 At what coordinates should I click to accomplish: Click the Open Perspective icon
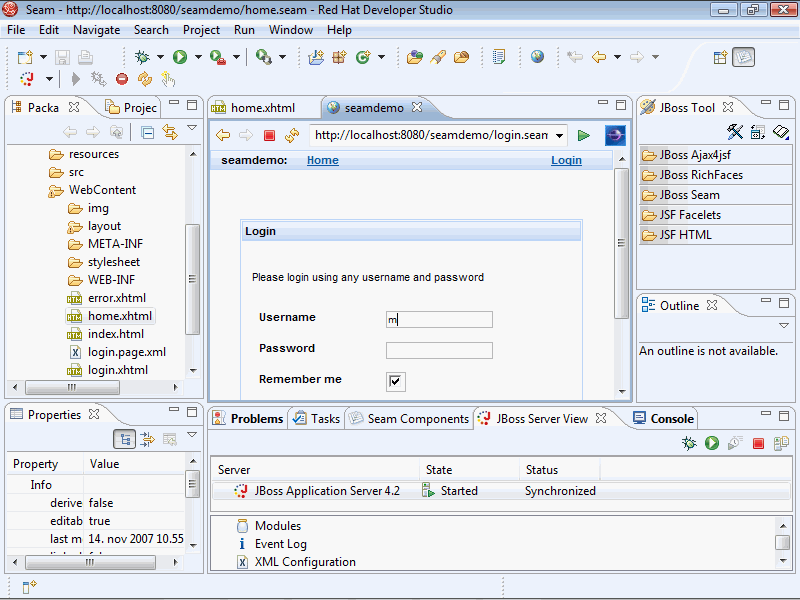click(720, 57)
